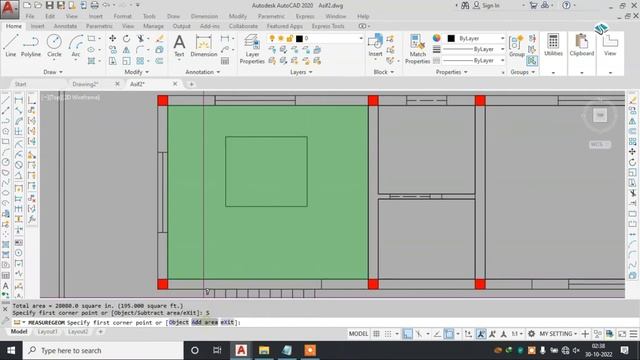This screenshot has height=360, width=640.
Task: Click the black object color swatch in Properties
Action: click(451, 38)
